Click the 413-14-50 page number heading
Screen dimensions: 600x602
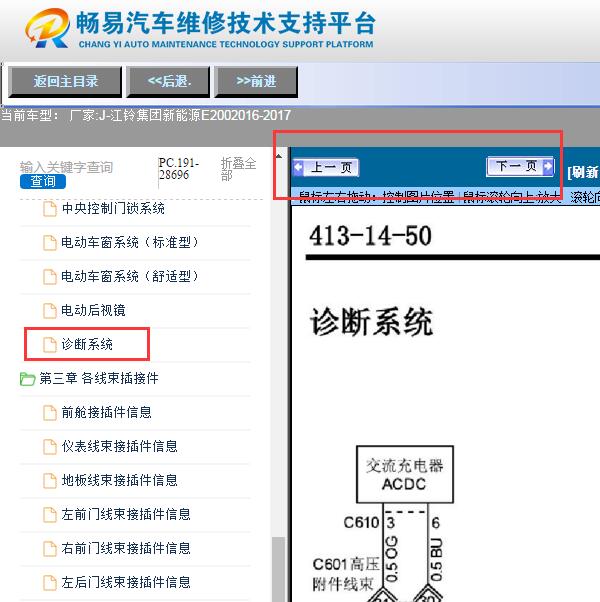coord(370,235)
